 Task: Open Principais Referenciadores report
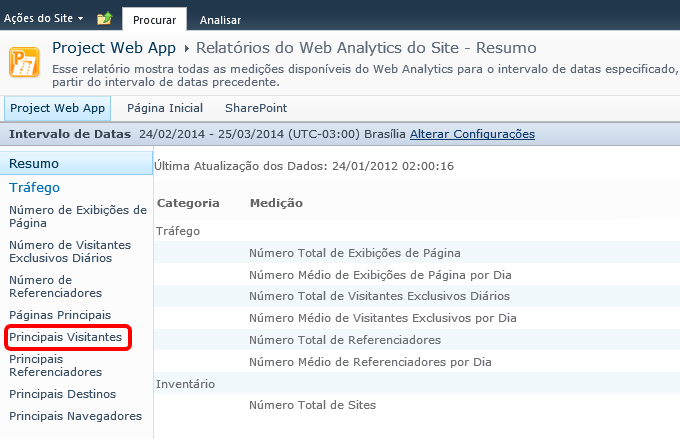[56, 365]
